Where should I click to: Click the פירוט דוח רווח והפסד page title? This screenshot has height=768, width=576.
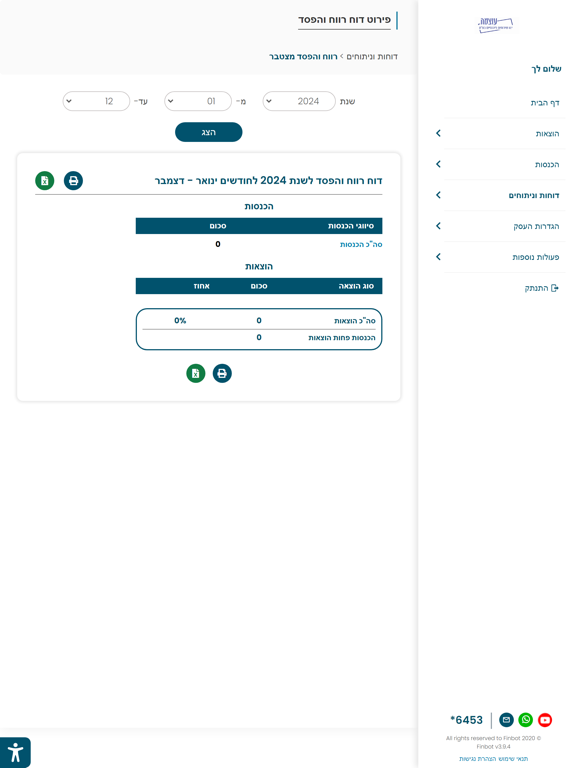coord(344,20)
